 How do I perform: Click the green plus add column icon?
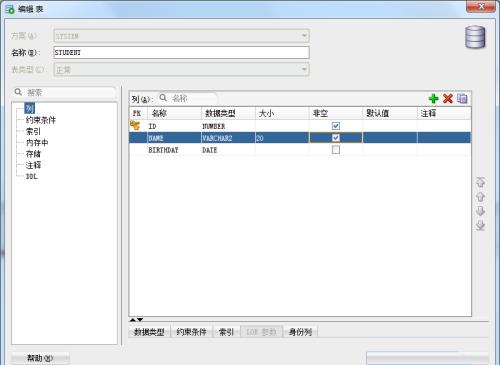(433, 98)
